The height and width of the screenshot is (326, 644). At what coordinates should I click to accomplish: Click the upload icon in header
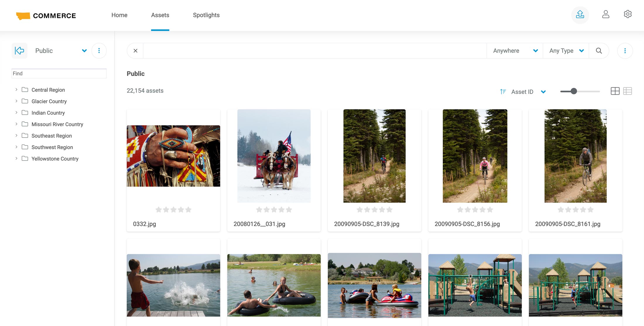[x=580, y=15]
